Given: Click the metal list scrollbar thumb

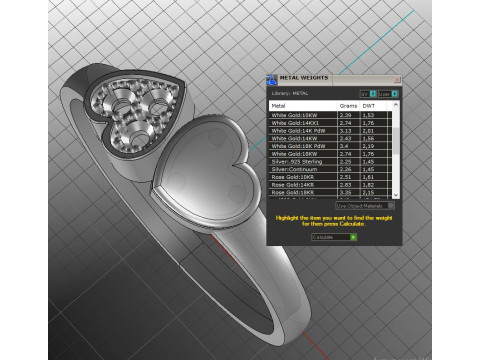Looking at the screenshot, I should tap(396, 141).
